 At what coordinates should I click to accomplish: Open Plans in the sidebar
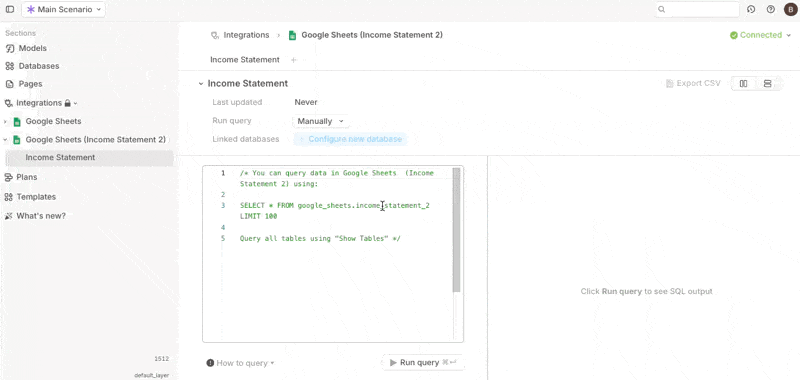(27, 178)
